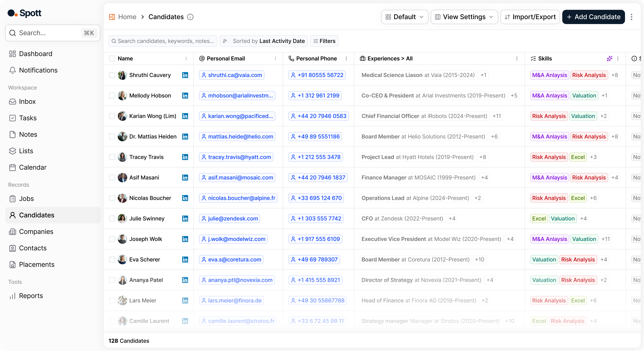644x351 pixels.
Task: Expand the View Settings dropdown
Action: pos(464,17)
